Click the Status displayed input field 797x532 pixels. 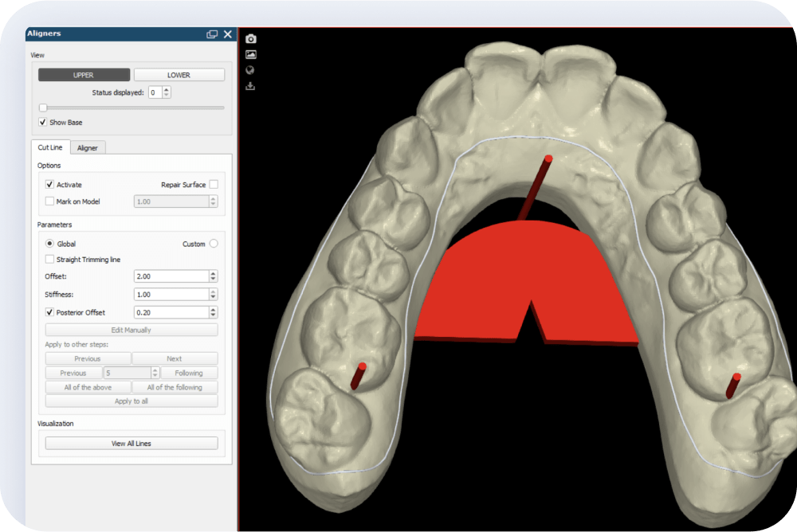pos(155,92)
